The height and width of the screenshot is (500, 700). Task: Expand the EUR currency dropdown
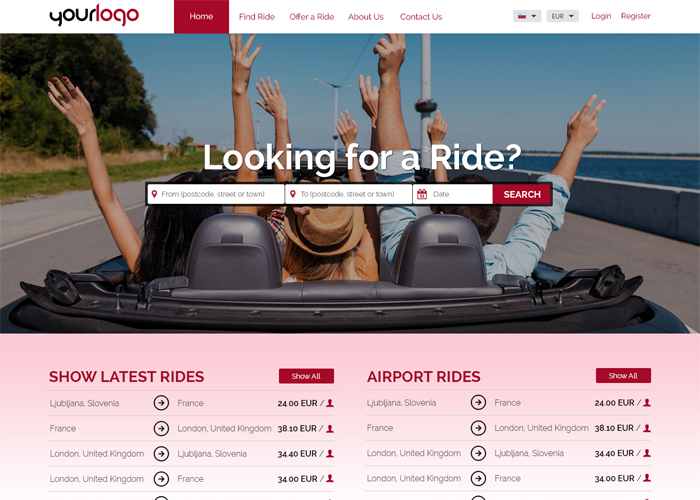[562, 16]
